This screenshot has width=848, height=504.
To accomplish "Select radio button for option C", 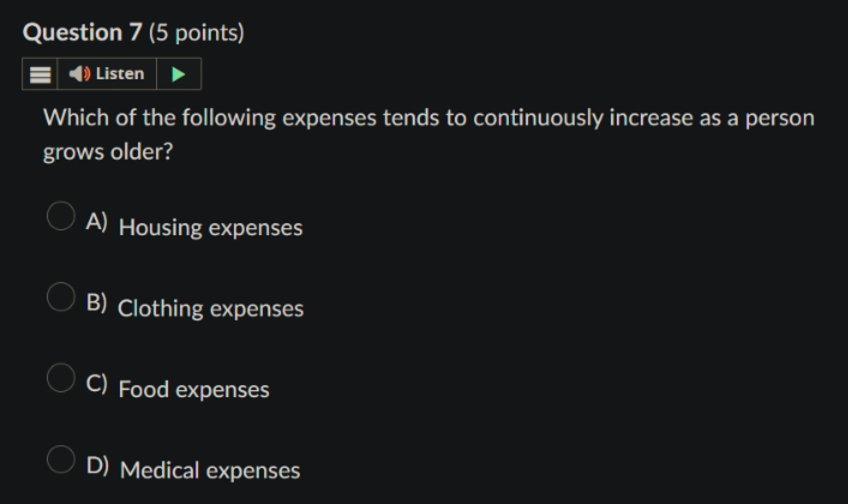I will click(61, 377).
